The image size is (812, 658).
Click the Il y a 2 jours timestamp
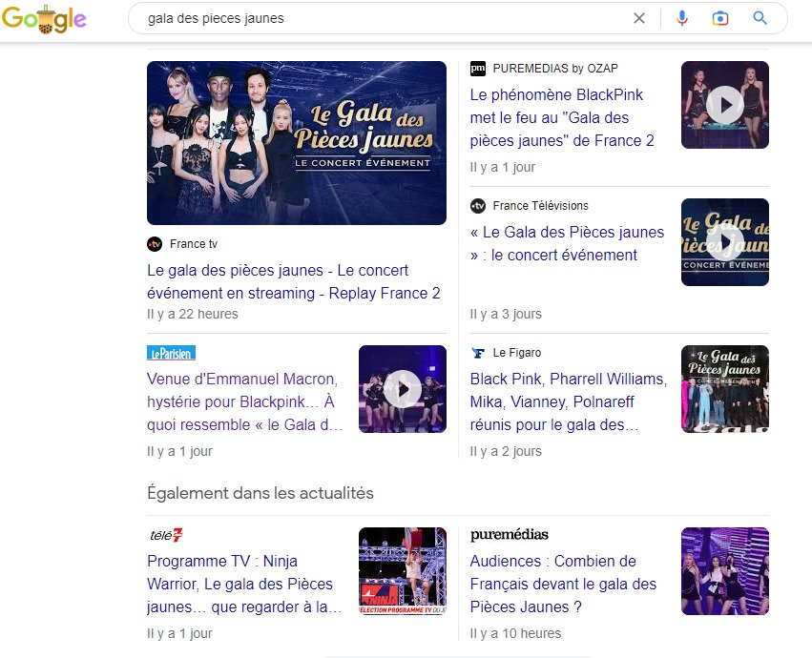pos(506,451)
